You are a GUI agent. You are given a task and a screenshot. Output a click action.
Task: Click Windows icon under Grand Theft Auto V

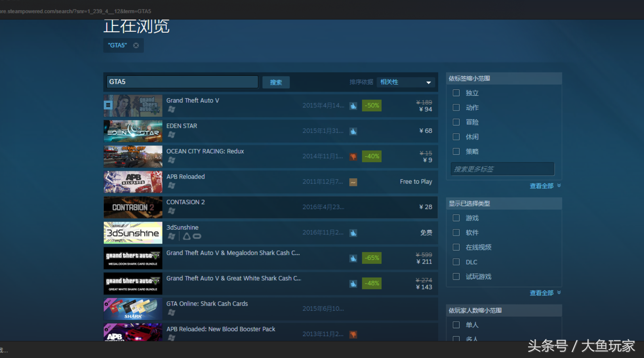pyautogui.click(x=171, y=109)
